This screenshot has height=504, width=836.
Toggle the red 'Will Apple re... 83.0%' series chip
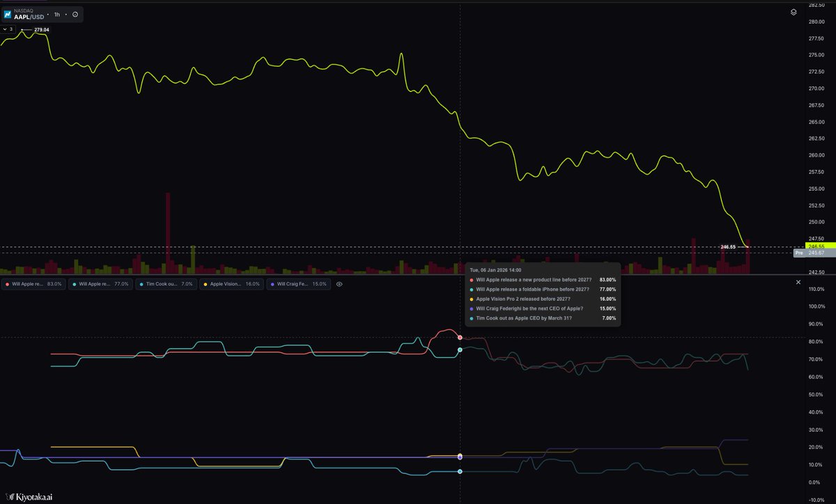pyautogui.click(x=33, y=284)
